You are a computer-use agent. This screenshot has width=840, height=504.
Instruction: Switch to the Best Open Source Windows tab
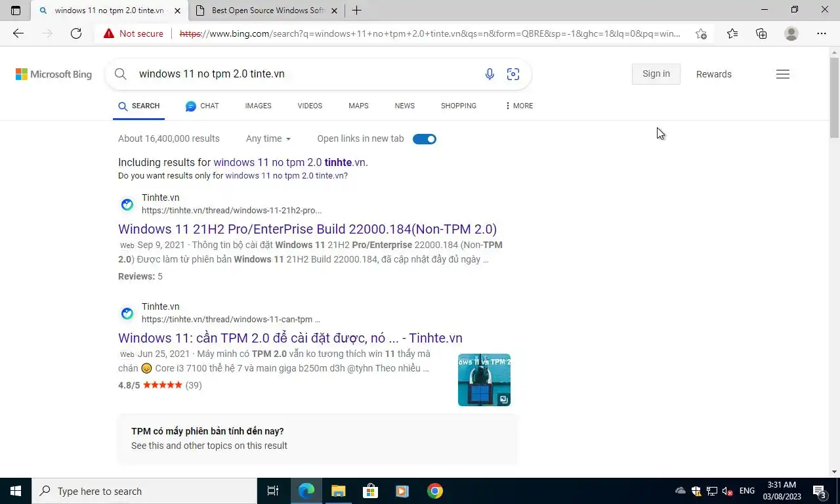[266, 10]
